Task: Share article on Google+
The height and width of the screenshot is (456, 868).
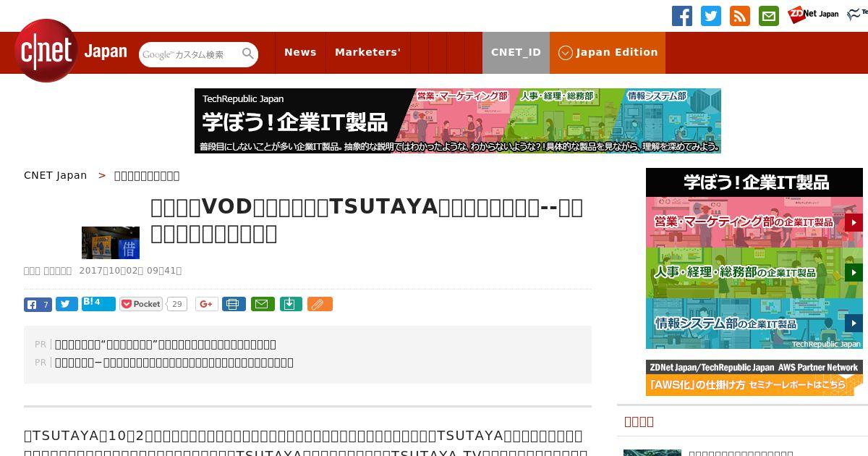Action: coord(206,304)
